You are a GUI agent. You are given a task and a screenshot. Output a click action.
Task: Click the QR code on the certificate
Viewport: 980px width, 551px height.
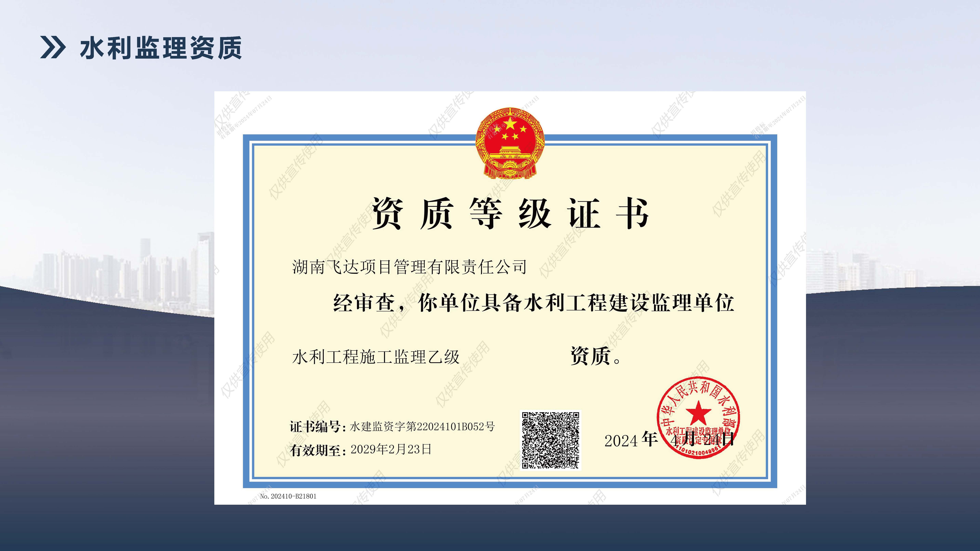[551, 440]
